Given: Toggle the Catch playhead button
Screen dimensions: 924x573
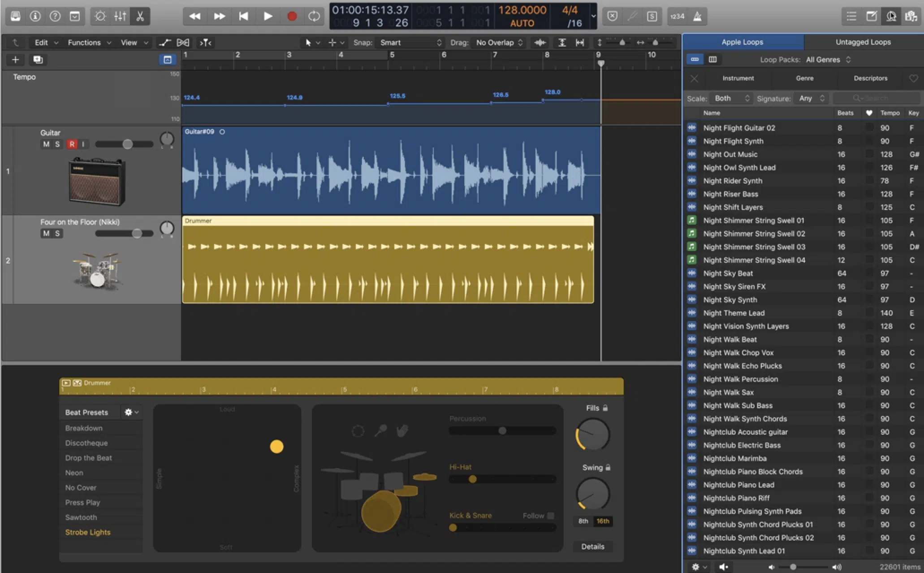Looking at the screenshot, I should (205, 43).
